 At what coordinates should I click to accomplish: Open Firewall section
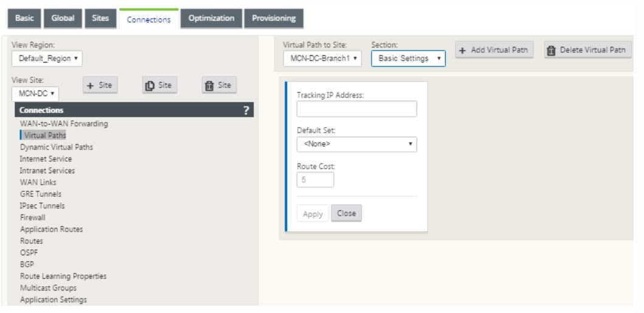pyautogui.click(x=32, y=218)
